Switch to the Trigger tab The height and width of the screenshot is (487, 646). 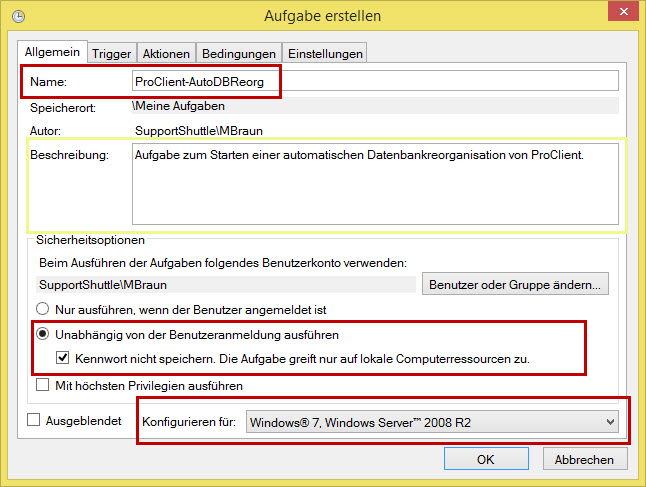[x=112, y=52]
